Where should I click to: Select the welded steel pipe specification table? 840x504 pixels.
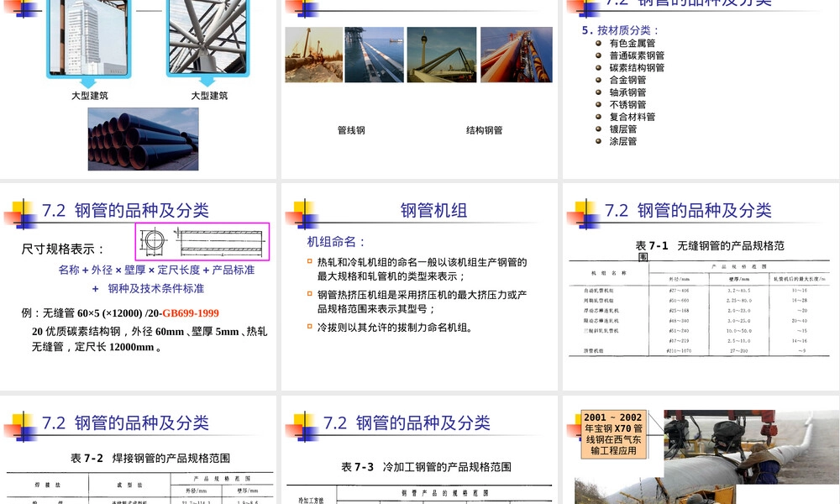coord(139,489)
